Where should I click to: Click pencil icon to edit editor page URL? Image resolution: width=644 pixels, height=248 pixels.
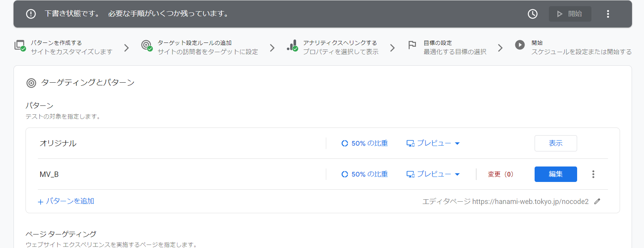point(597,201)
